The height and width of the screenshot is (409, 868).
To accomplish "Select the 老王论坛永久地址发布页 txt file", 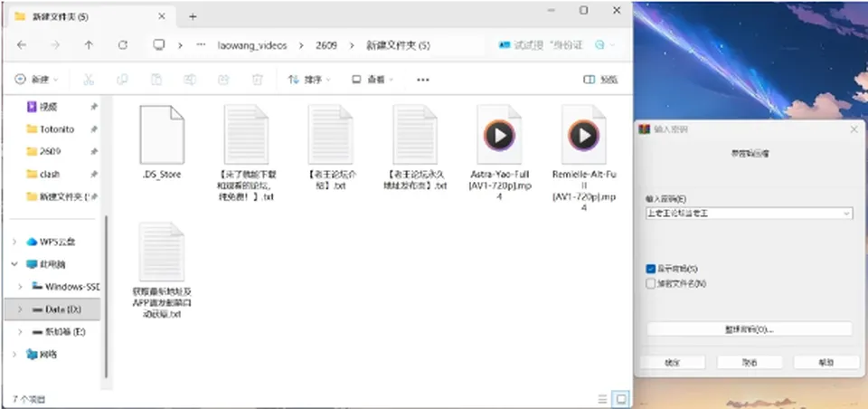I will [415, 148].
